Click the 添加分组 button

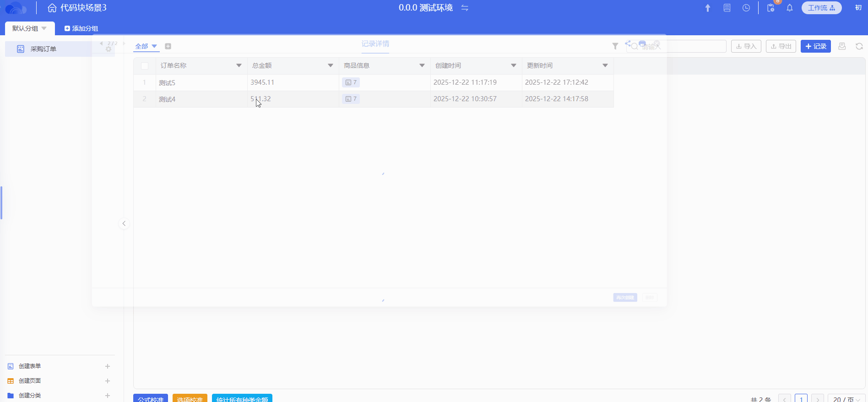point(81,28)
